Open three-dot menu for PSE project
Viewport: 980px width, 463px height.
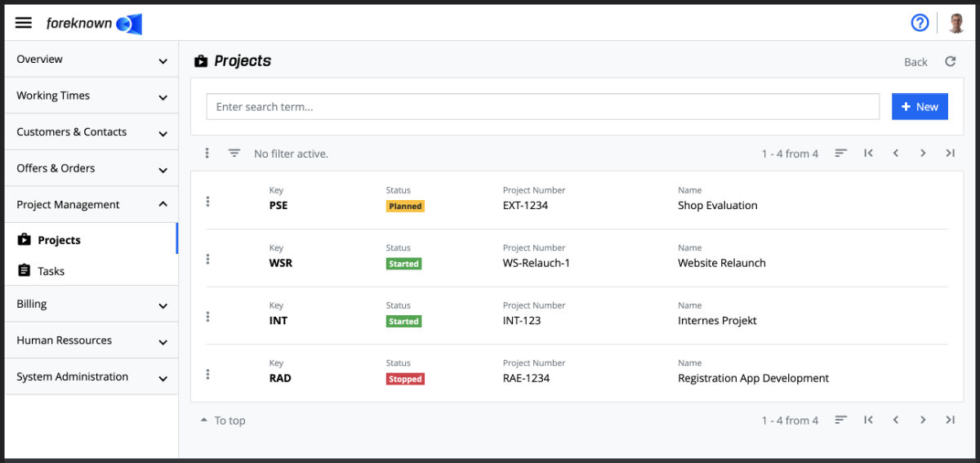click(207, 201)
